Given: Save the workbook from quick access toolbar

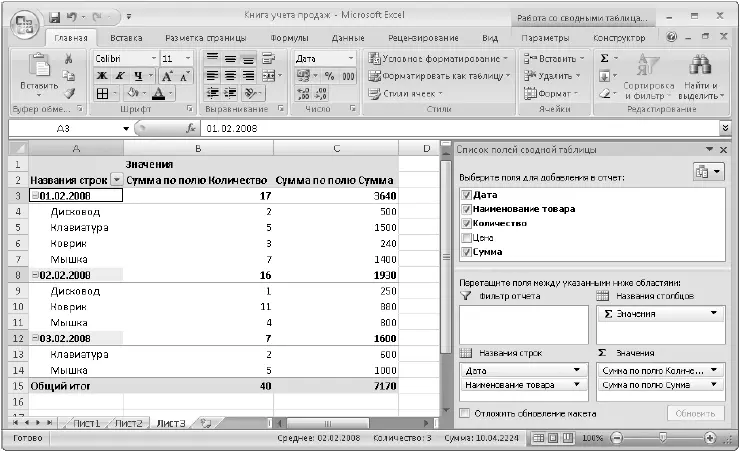Looking at the screenshot, I should point(55,17).
